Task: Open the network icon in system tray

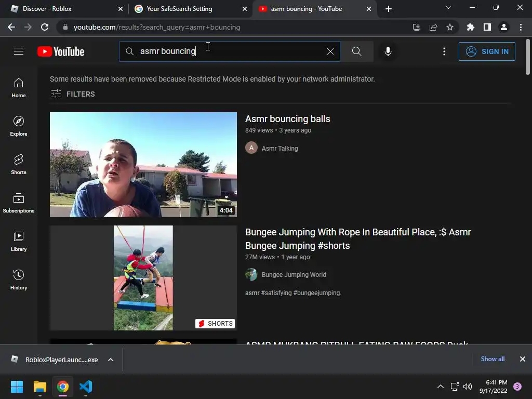Action: tap(455, 387)
